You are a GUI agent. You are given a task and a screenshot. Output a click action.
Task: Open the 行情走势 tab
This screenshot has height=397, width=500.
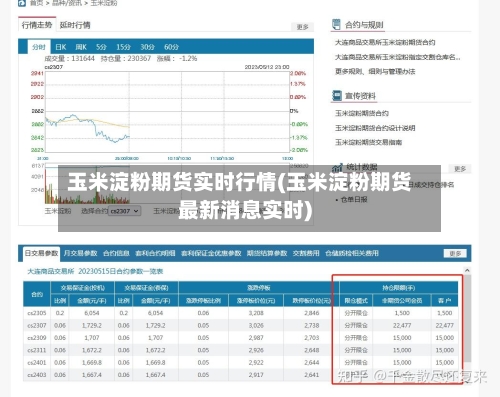(x=37, y=25)
